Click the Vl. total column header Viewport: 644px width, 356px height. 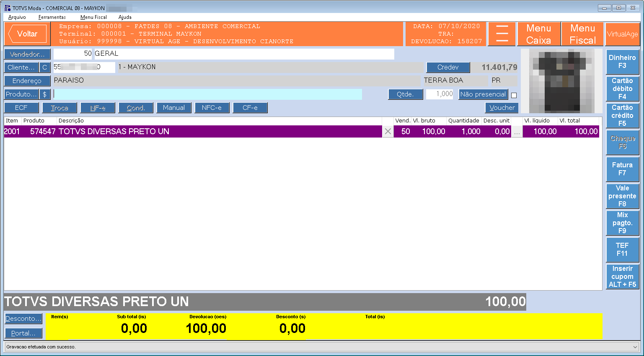coord(578,121)
